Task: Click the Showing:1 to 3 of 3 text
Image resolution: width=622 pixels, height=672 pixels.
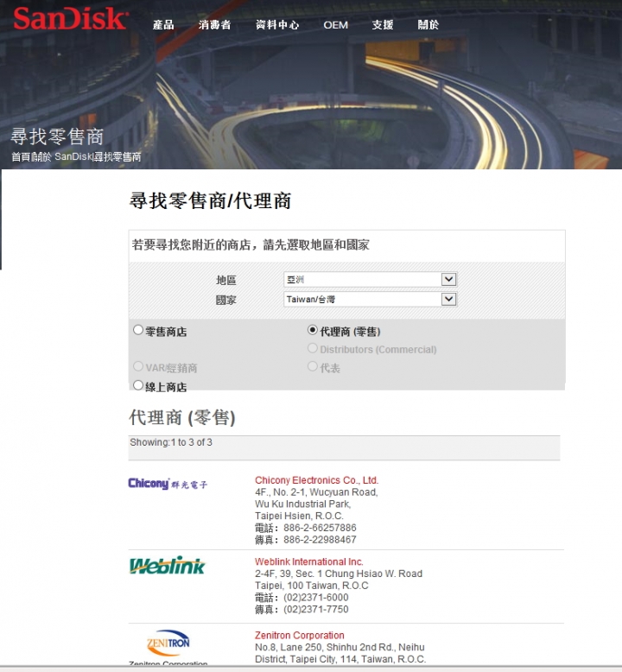Action: [x=171, y=442]
